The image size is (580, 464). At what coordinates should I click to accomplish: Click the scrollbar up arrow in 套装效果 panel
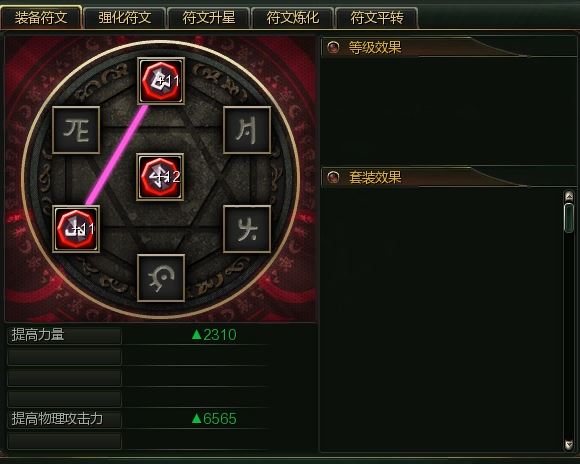569,196
